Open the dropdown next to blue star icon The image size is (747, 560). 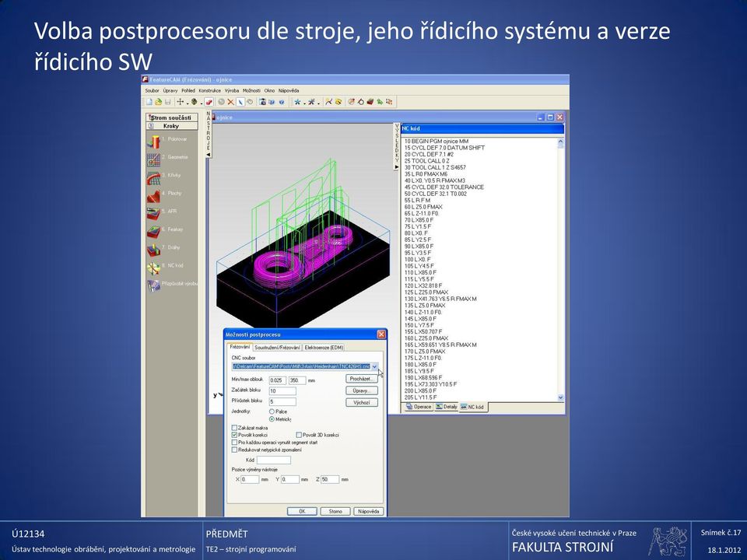pyautogui.click(x=304, y=103)
